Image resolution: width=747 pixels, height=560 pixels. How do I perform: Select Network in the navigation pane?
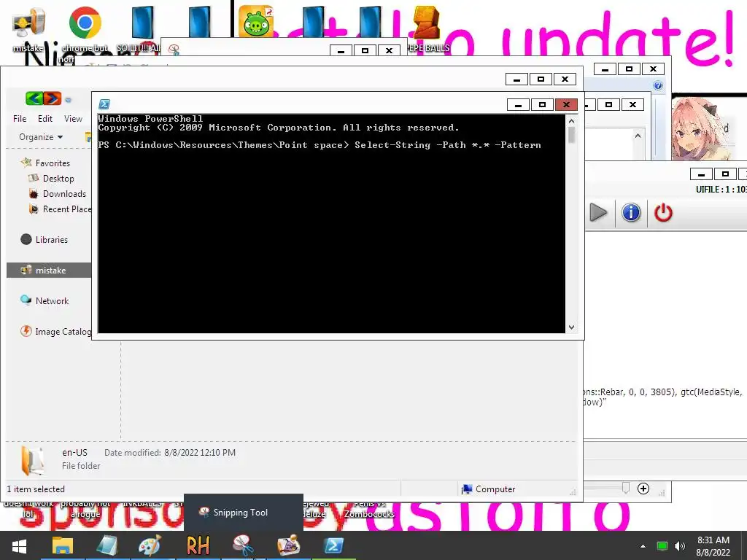tap(44, 301)
